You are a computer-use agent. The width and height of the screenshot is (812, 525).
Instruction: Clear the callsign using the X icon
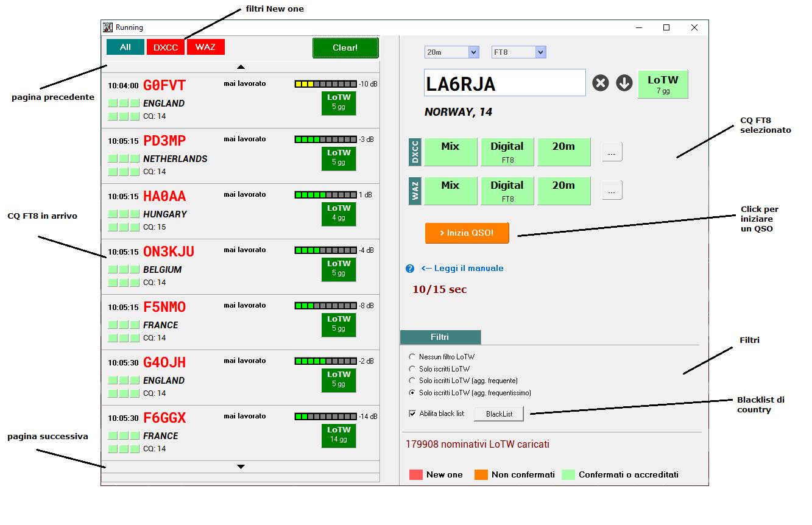coord(600,82)
